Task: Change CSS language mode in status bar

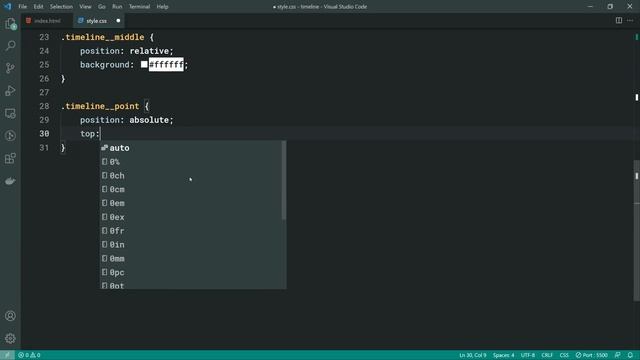Action: 564,355
